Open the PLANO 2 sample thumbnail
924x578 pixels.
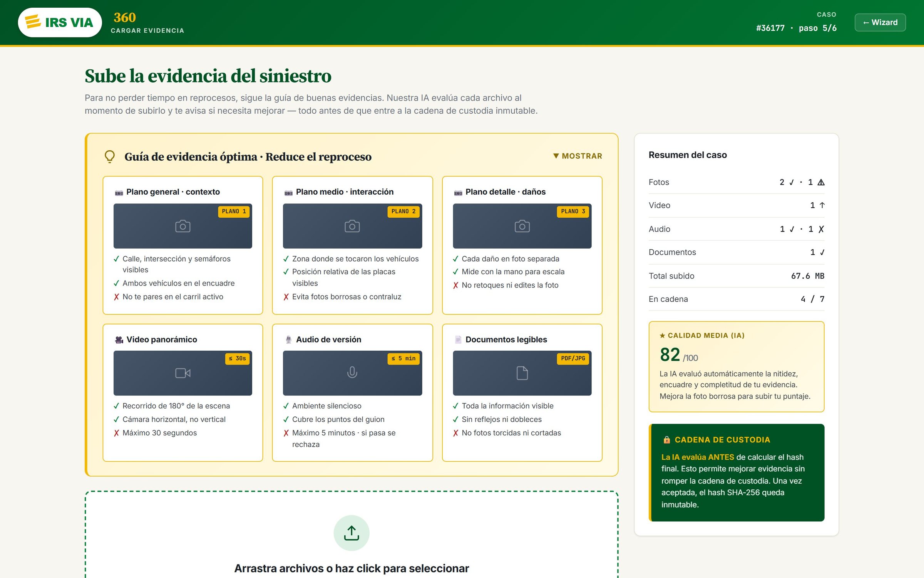(x=352, y=226)
